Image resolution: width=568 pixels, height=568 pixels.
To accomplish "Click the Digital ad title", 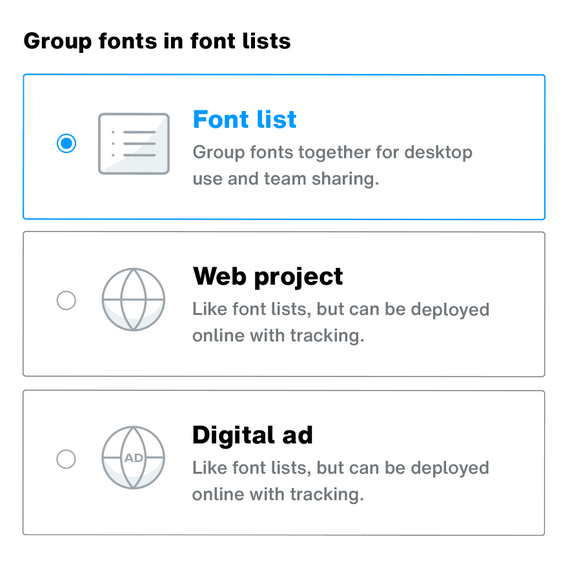I will coord(252,435).
